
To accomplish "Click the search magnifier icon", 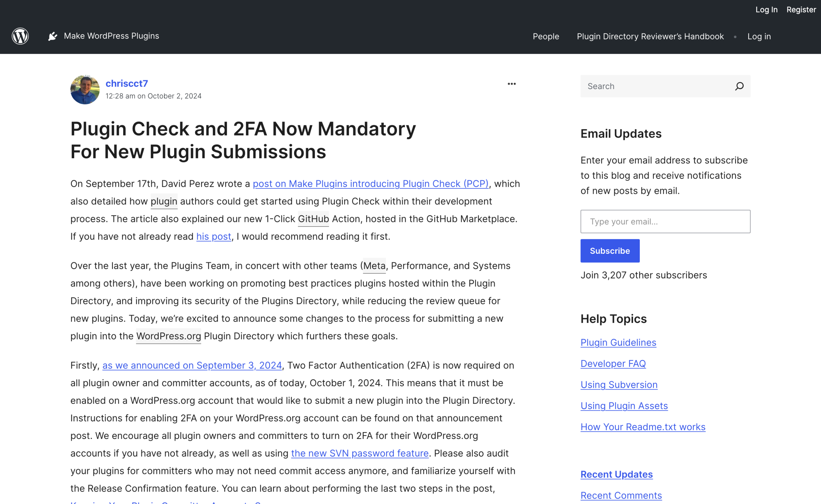I will click(x=739, y=86).
